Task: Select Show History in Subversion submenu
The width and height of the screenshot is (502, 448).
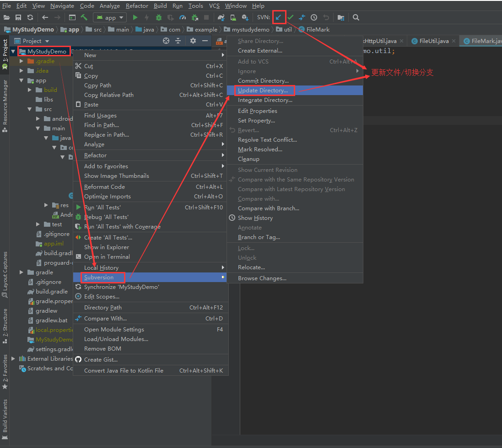Action: point(295,218)
